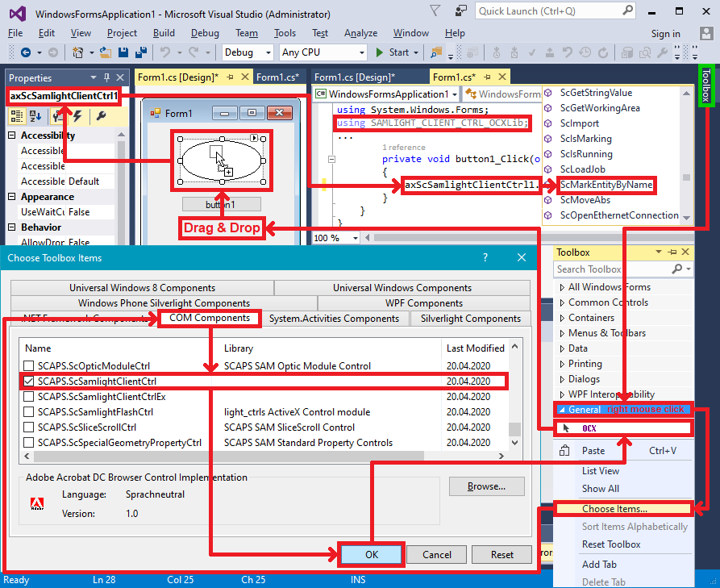The height and width of the screenshot is (588, 720).
Task: Click the Redo toolbar icon
Action: (x=194, y=52)
